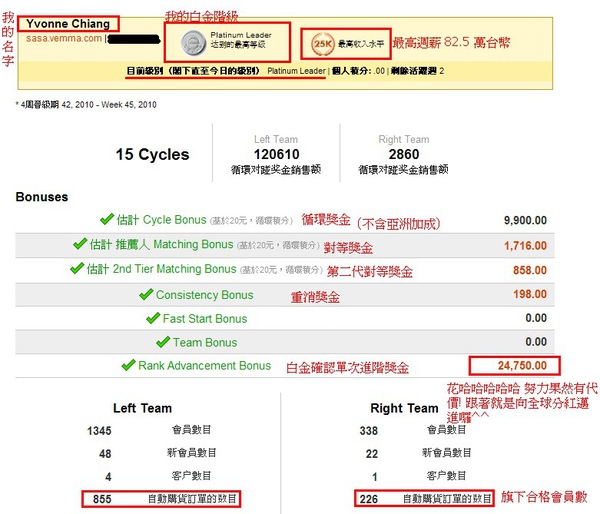Click the Right Team member count 338
This screenshot has width=600, height=514.
pyautogui.click(x=368, y=431)
